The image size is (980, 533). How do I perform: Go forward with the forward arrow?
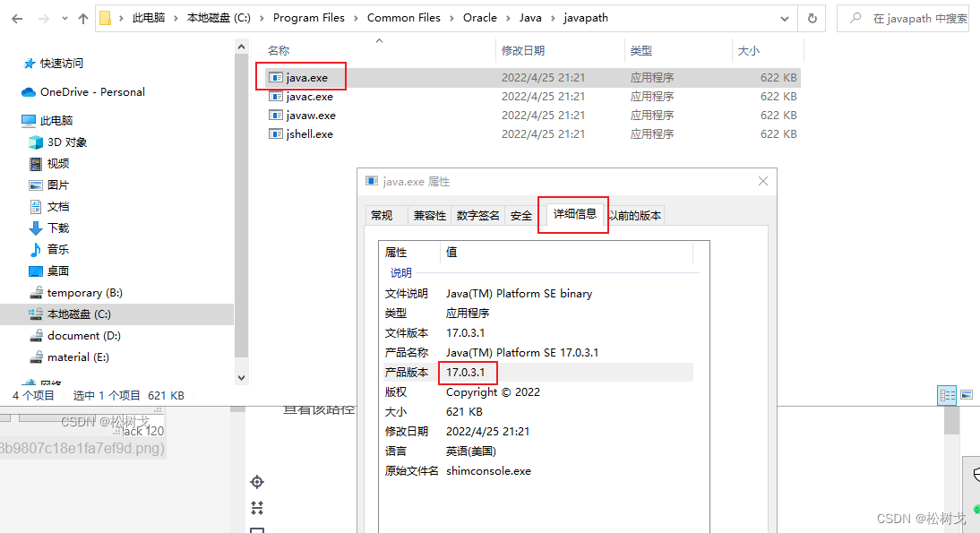[43, 19]
